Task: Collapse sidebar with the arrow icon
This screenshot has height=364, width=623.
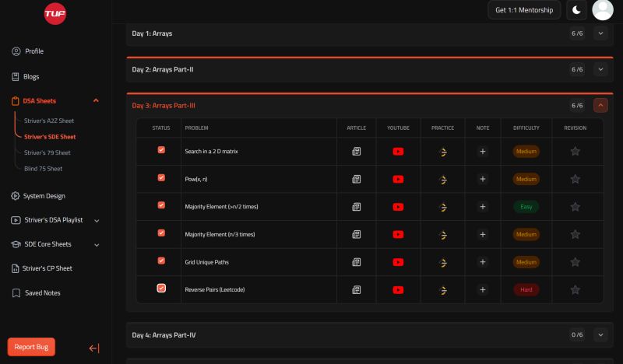Action: pyautogui.click(x=94, y=348)
